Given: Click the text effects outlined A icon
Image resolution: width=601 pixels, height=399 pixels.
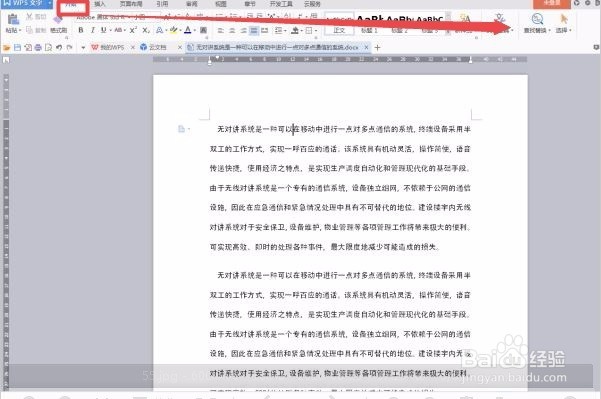Looking at the screenshot, I should 159,30.
